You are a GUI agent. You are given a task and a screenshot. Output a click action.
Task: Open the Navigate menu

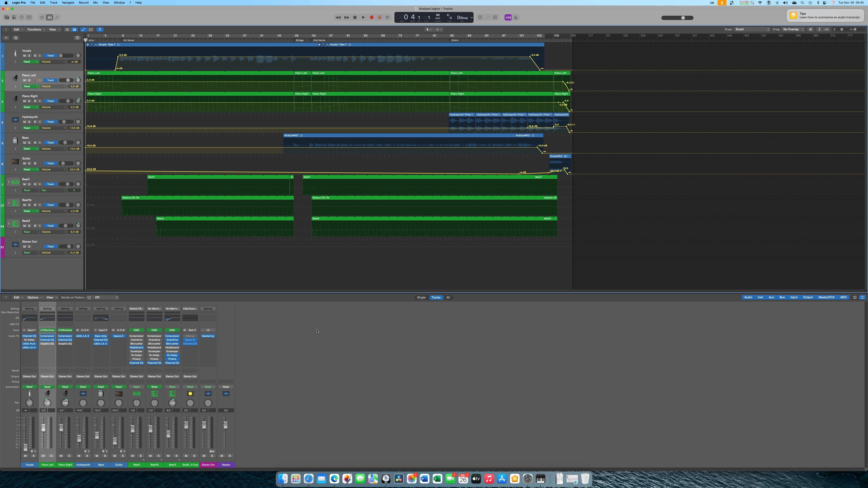pyautogui.click(x=68, y=3)
